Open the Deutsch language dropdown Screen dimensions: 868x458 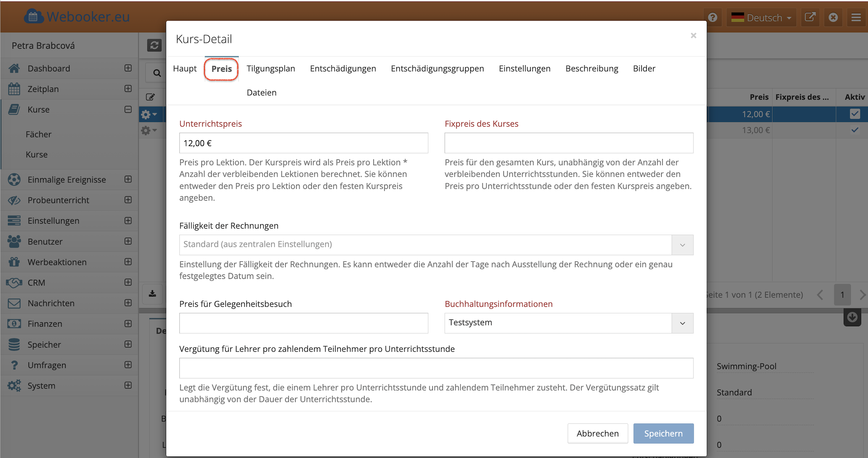[x=762, y=17]
